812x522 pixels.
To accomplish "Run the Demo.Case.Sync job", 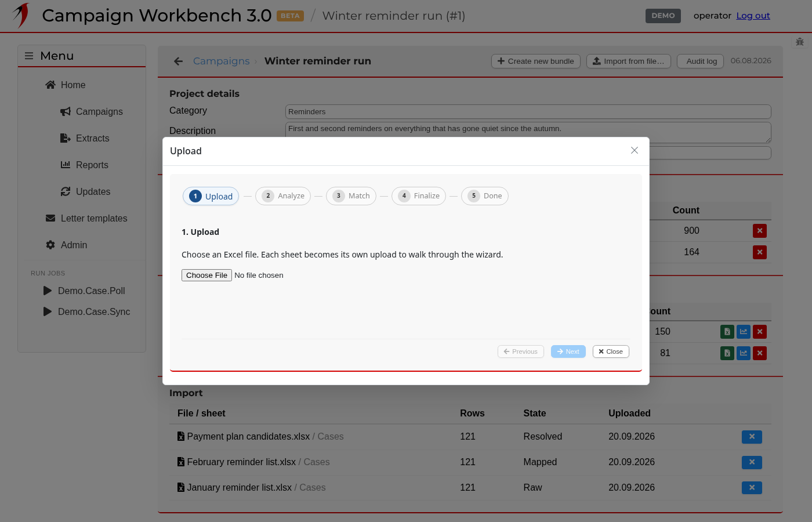I will coord(87,311).
